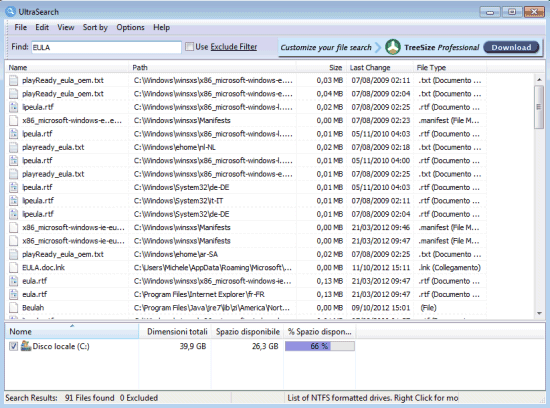Open the View menu

coord(66,27)
